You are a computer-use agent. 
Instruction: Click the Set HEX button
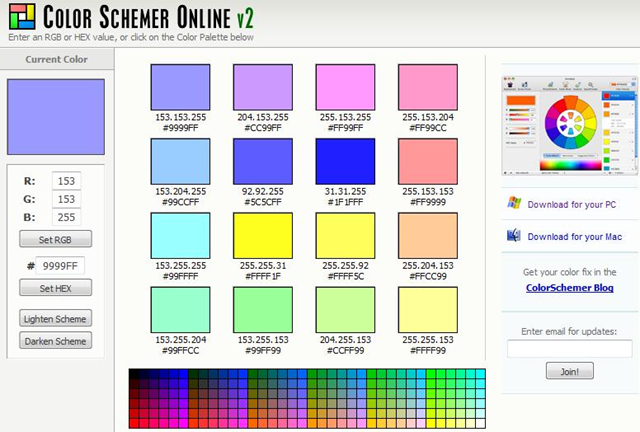56,288
